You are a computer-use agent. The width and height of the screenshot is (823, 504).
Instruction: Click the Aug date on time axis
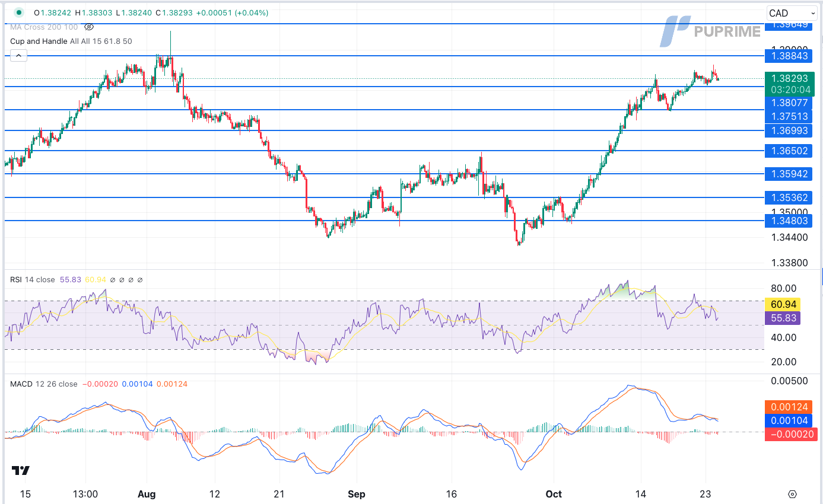(146, 494)
